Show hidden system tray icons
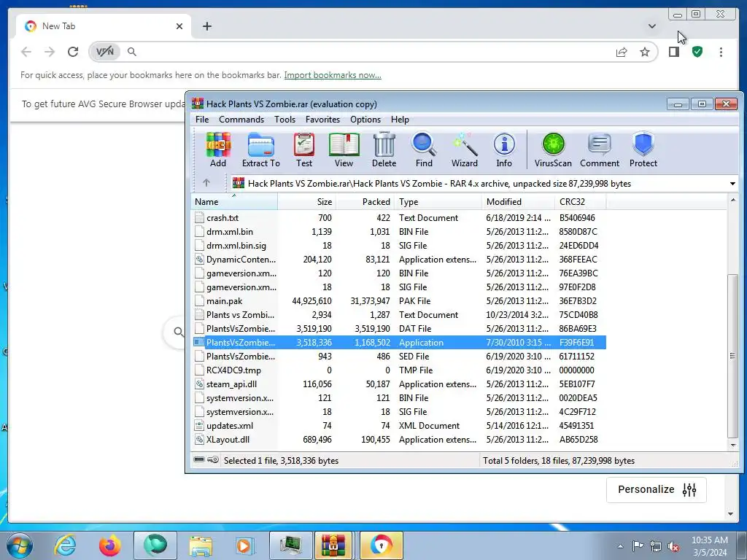 (620, 546)
